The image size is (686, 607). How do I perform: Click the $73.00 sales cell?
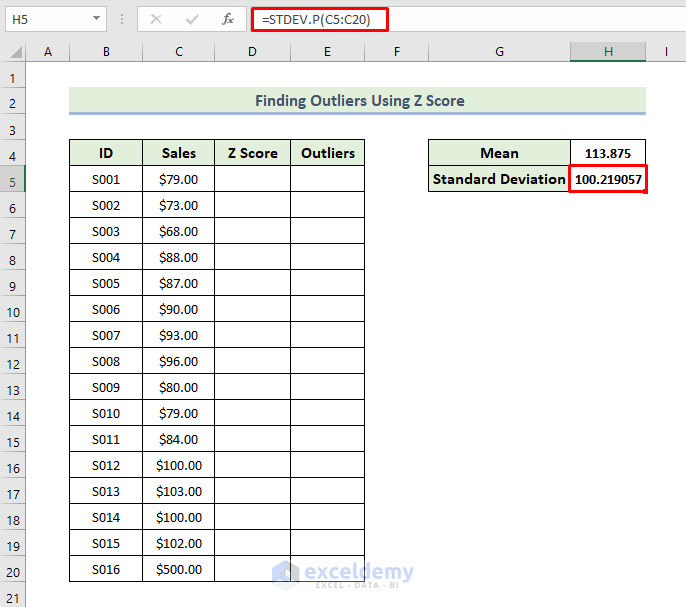178,205
